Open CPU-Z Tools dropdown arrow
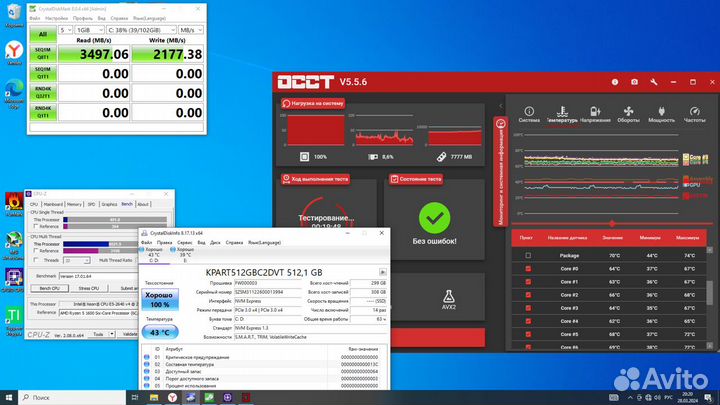 pyautogui.click(x=112, y=334)
